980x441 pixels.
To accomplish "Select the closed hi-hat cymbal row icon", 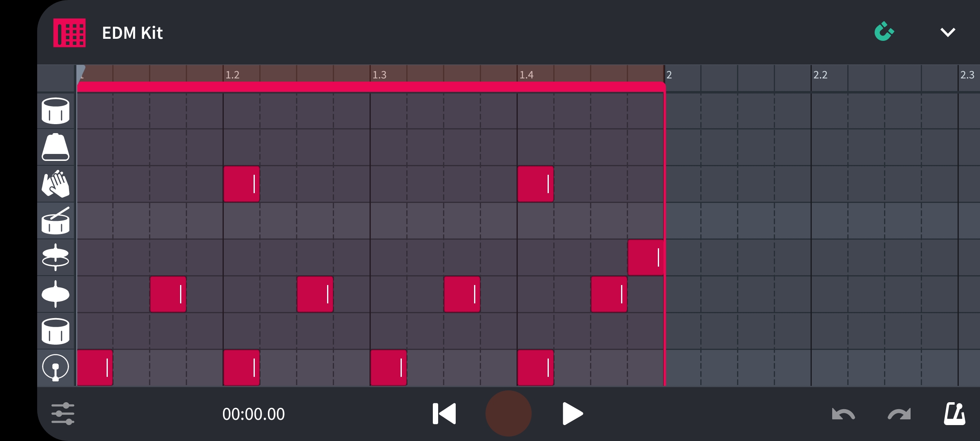I will 56,294.
